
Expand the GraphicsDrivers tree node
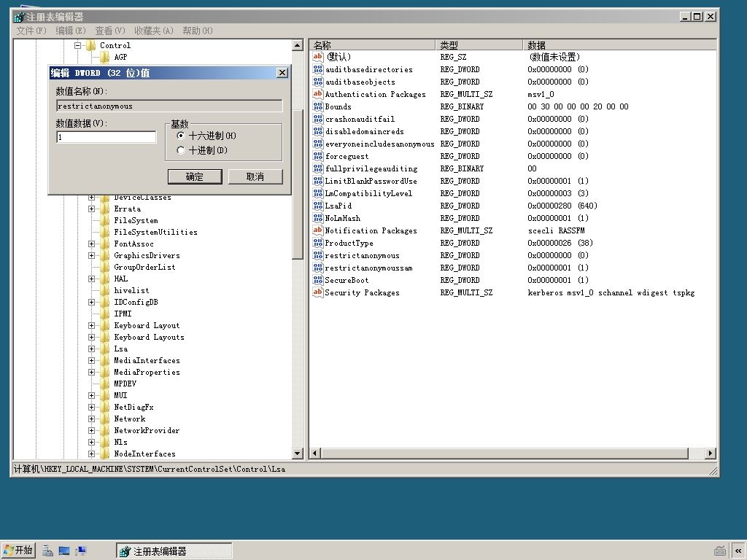tap(91, 256)
